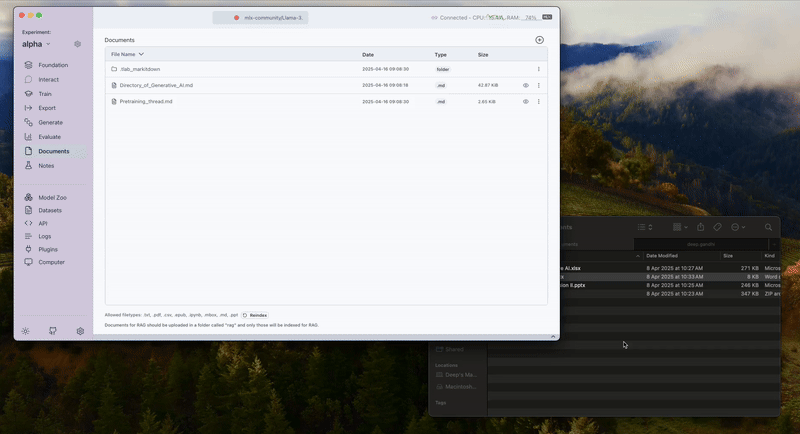Open the Plugins page
The image size is (800, 434).
48,249
